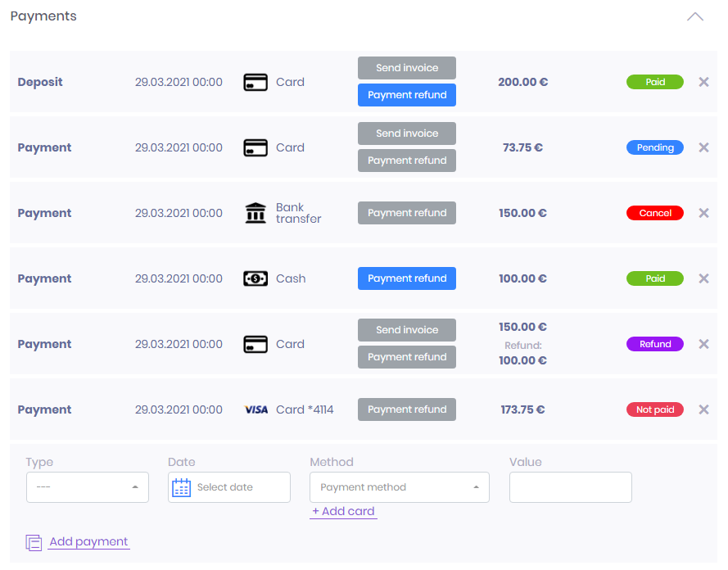Click the Select date field
The image size is (728, 570).
[x=229, y=487]
